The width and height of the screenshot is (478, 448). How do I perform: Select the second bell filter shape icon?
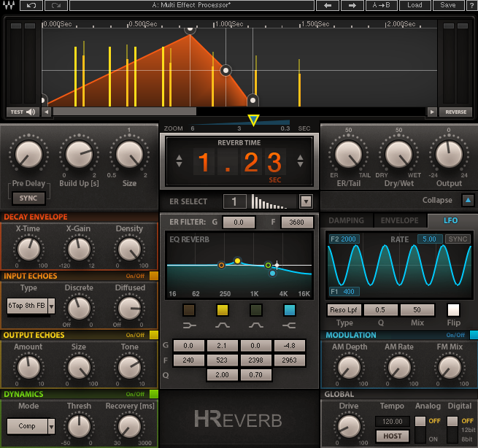(256, 325)
